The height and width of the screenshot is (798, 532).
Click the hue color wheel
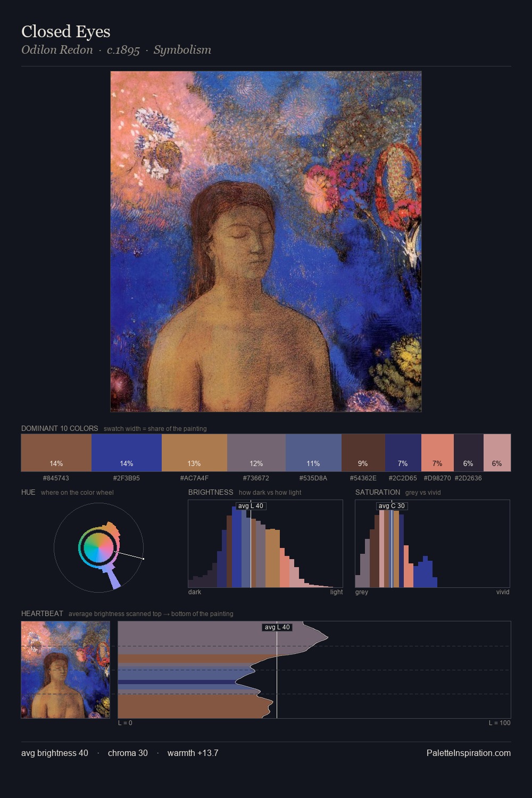(x=99, y=547)
